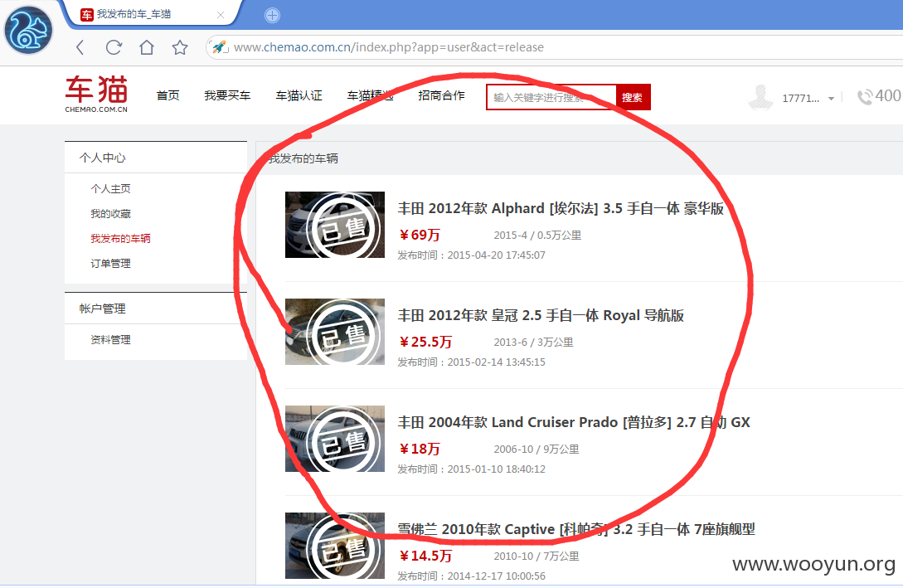The height and width of the screenshot is (588, 903).
Task: Click the user avatar icon
Action: 760,97
